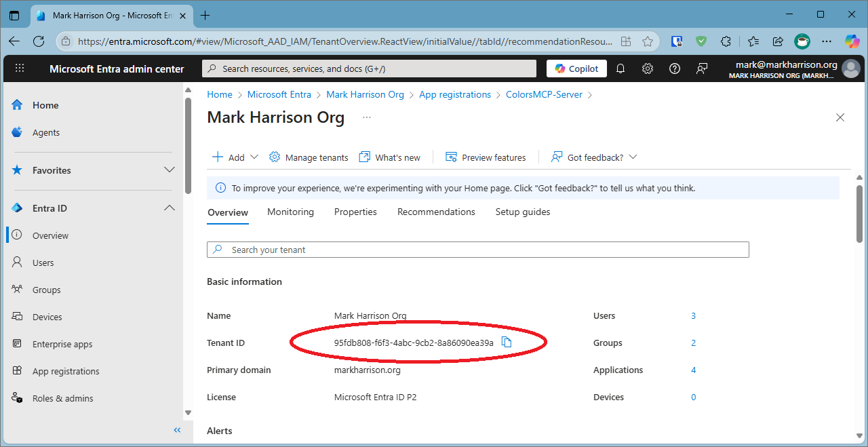Screen dimensions: 868x447
Task: Open the Got feedback dropdown
Action: point(595,157)
